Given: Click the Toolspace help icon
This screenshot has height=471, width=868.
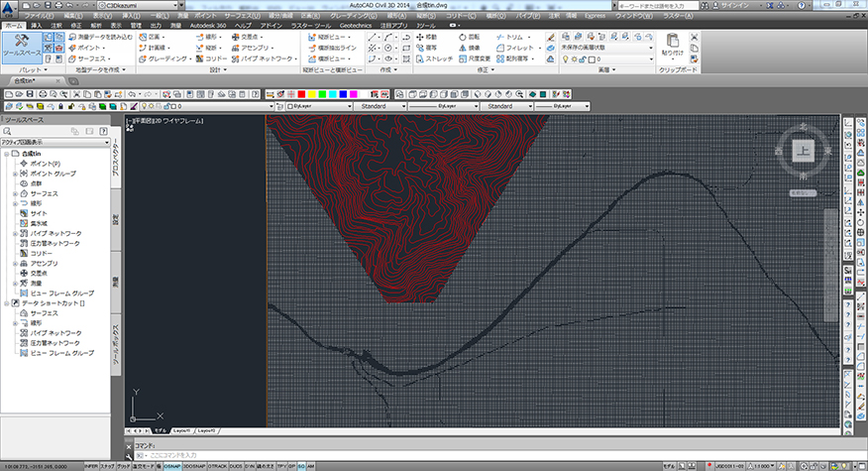Looking at the screenshot, I should (103, 131).
